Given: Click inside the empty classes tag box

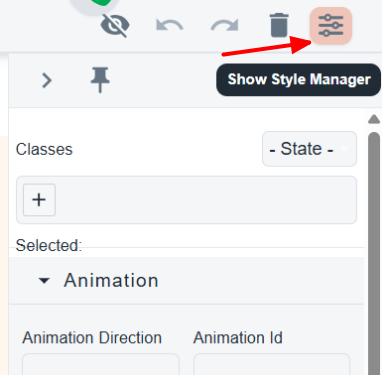Looking at the screenshot, I should pos(205,200).
